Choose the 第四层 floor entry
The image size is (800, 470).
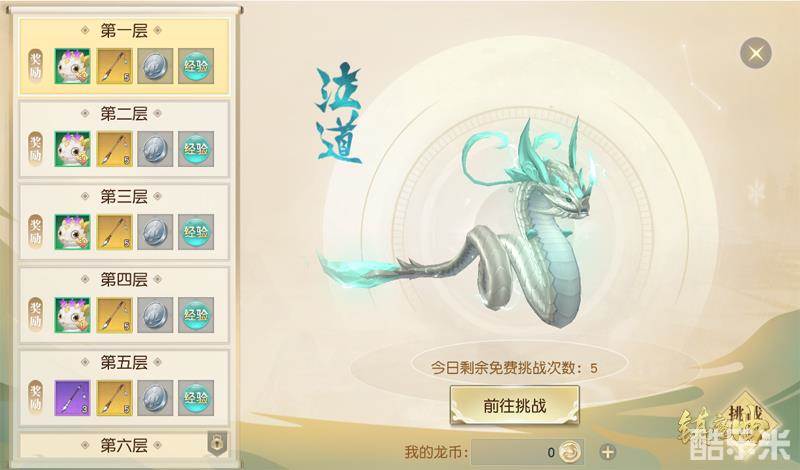(124, 305)
